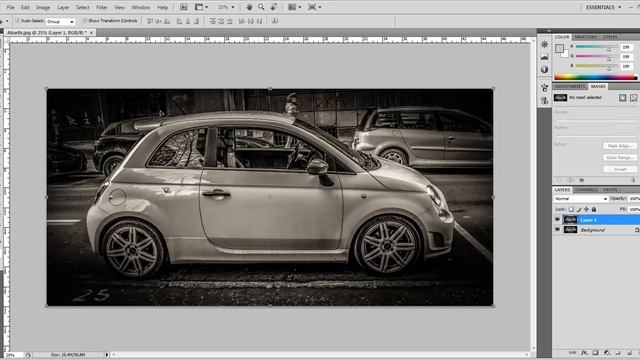Hide the Background layer eye icon
The image size is (640, 360).
[558, 230]
